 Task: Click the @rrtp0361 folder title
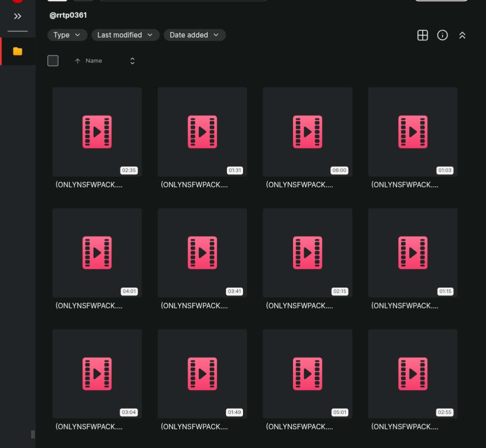click(x=68, y=15)
